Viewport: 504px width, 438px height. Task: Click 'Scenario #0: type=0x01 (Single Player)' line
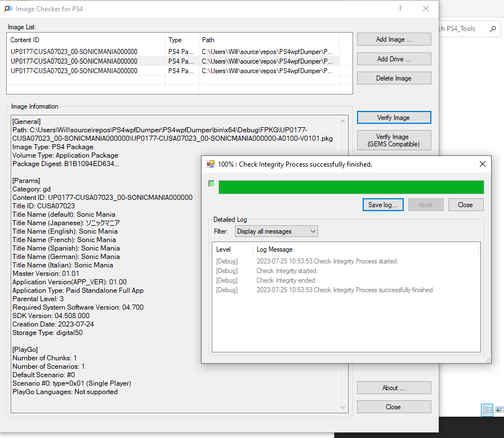(72, 383)
